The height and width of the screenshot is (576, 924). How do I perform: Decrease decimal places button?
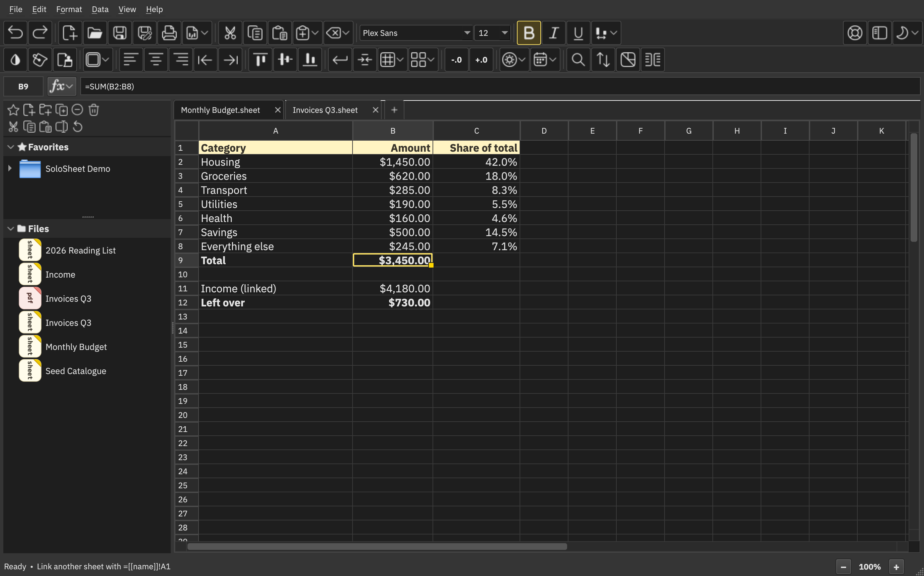[457, 60]
